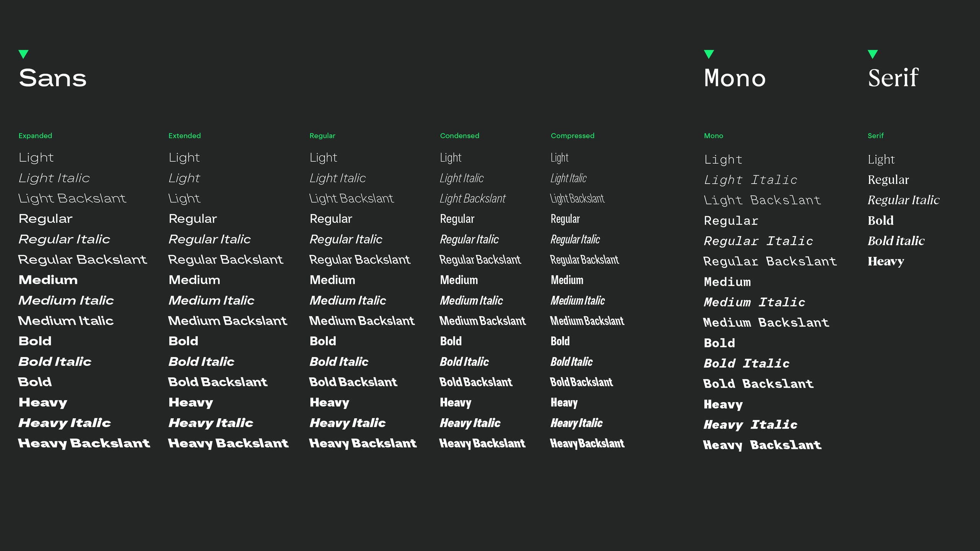Select Regular weight in Compressed column

tap(565, 218)
